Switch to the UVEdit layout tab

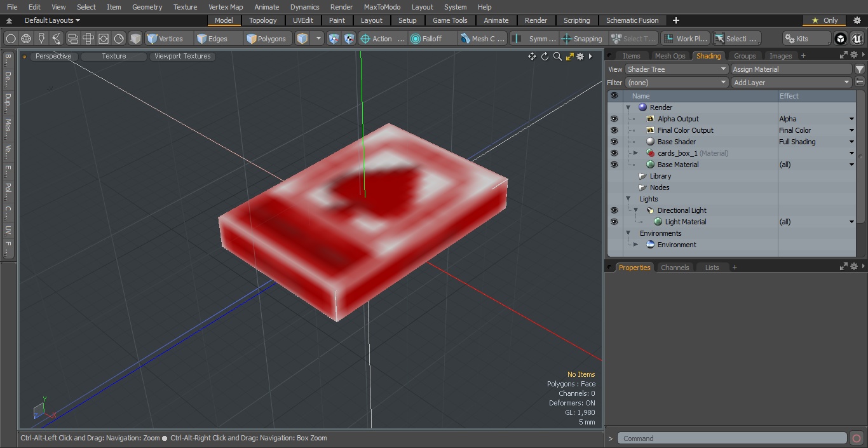click(303, 20)
